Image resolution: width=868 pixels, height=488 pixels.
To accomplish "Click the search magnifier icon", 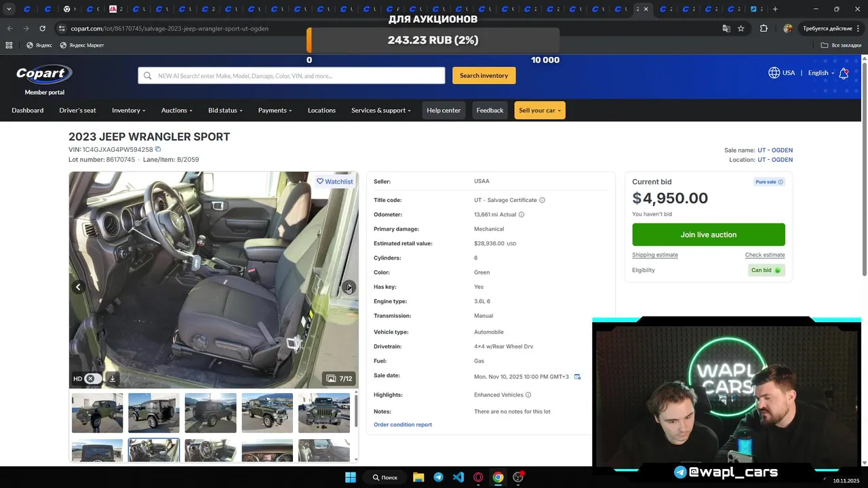I will 148,76.
